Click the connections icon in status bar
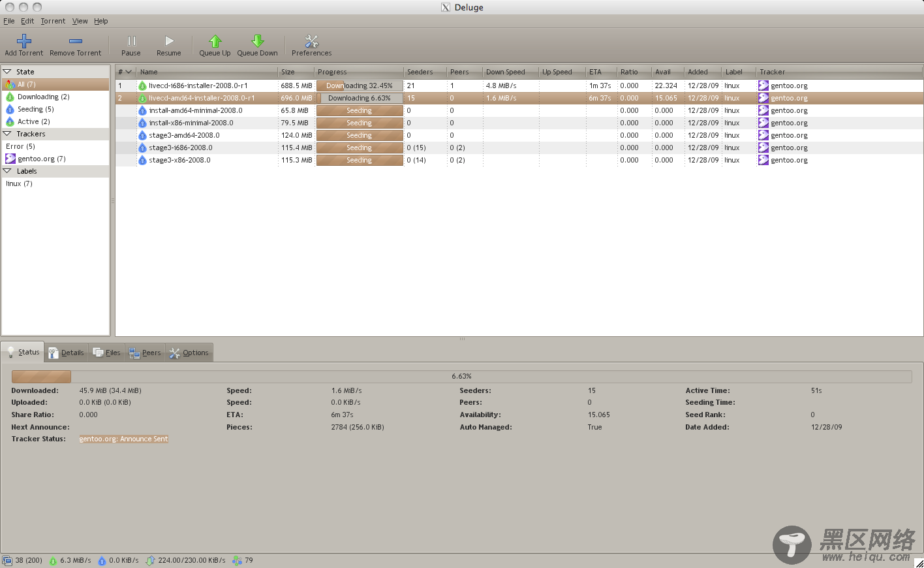 point(7,560)
